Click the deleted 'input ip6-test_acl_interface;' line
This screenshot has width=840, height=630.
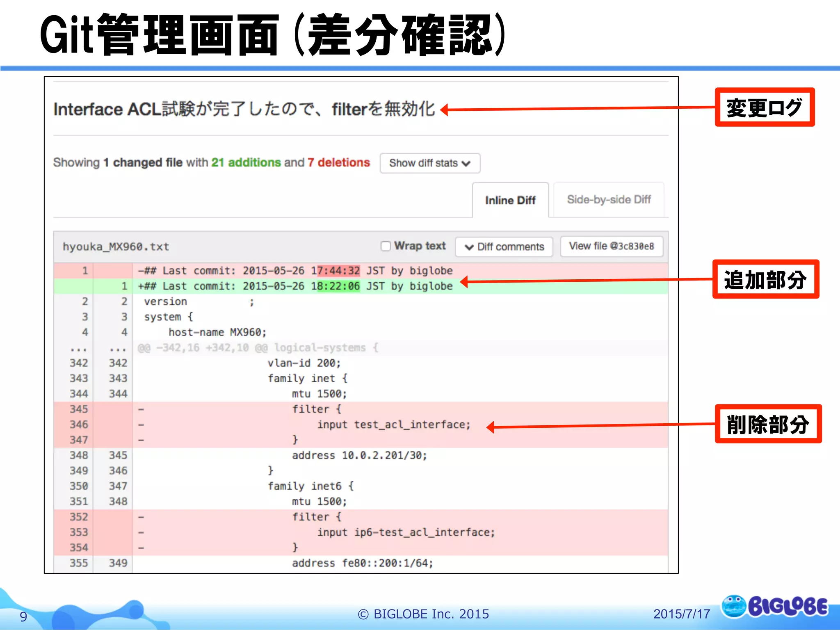[361, 532]
